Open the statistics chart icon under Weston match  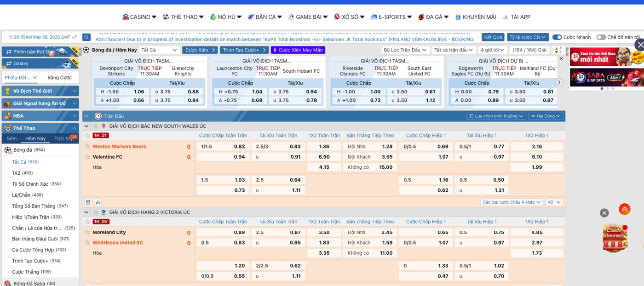(98, 202)
